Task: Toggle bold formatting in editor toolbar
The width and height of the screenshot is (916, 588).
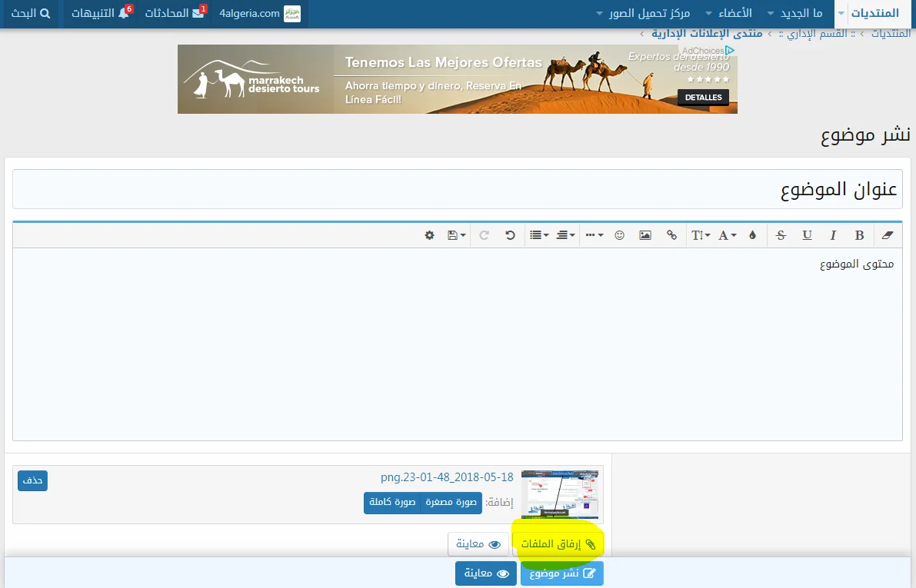Action: 860,235
